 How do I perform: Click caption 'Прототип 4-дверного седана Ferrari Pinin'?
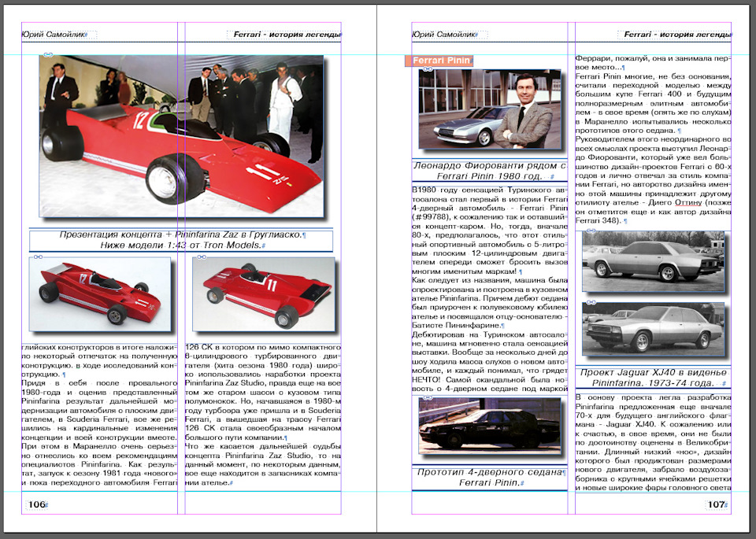[490, 478]
